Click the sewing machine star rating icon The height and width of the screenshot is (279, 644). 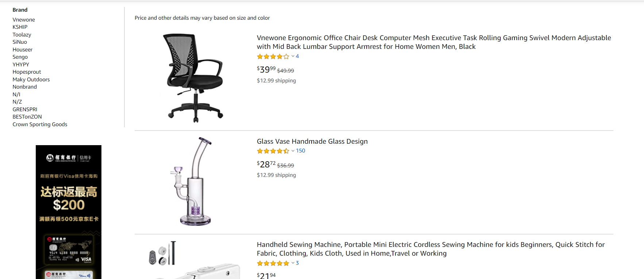tap(273, 263)
